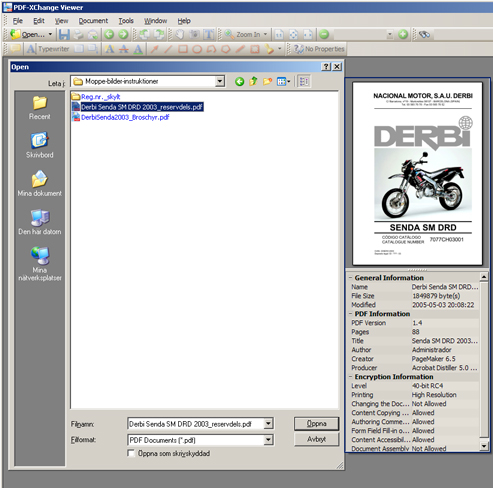Select the Rectangle drawing tool
The image size is (493, 488).
click(x=183, y=49)
